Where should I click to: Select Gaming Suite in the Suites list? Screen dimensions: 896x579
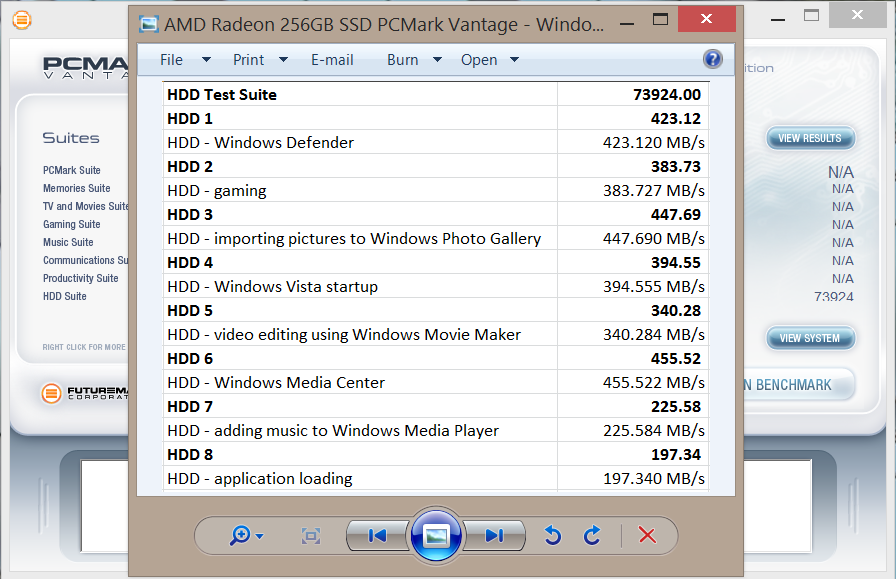click(71, 224)
